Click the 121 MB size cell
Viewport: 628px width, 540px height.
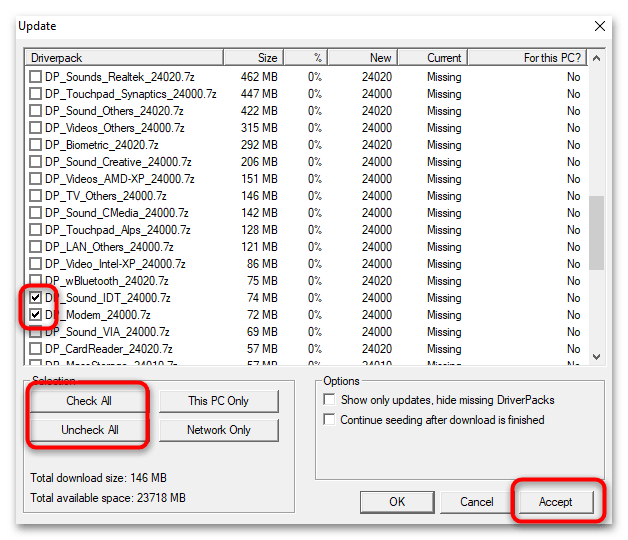259,247
